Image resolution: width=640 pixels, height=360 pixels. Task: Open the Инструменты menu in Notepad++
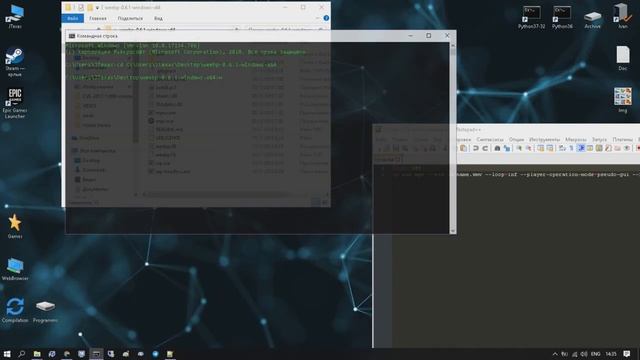(544, 140)
